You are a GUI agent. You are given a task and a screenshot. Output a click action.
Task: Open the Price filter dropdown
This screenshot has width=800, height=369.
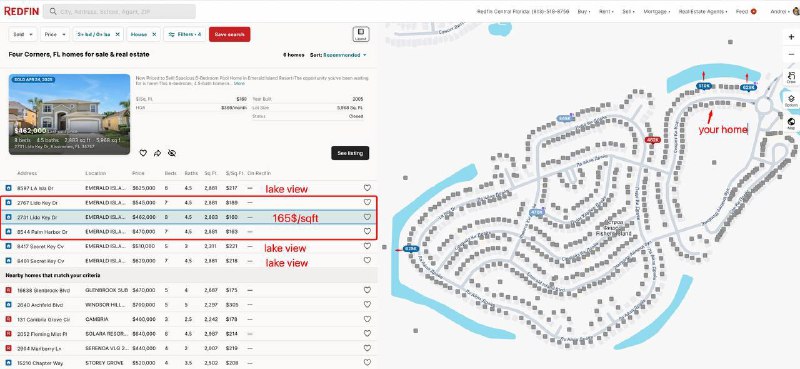(x=55, y=34)
